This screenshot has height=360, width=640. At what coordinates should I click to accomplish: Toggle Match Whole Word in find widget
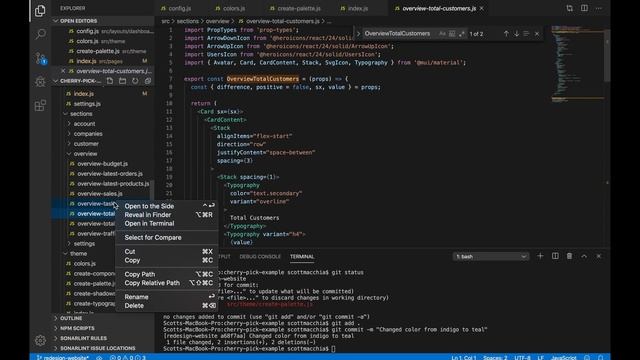pos(452,34)
